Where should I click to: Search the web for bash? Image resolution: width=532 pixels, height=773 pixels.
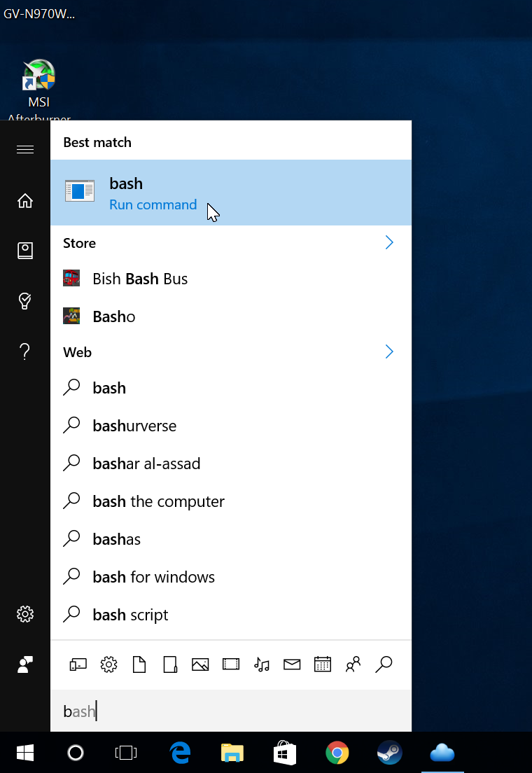click(231, 389)
